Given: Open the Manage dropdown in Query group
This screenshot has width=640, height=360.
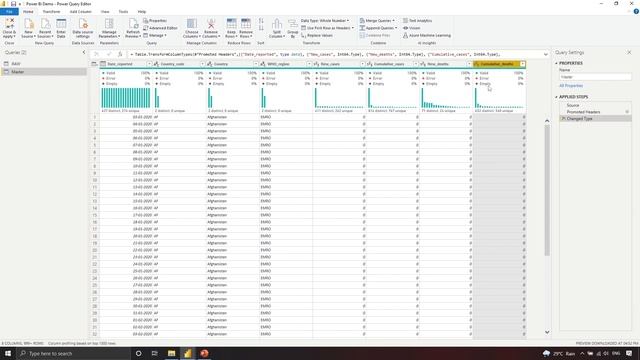Looking at the screenshot, I should tap(155, 36).
